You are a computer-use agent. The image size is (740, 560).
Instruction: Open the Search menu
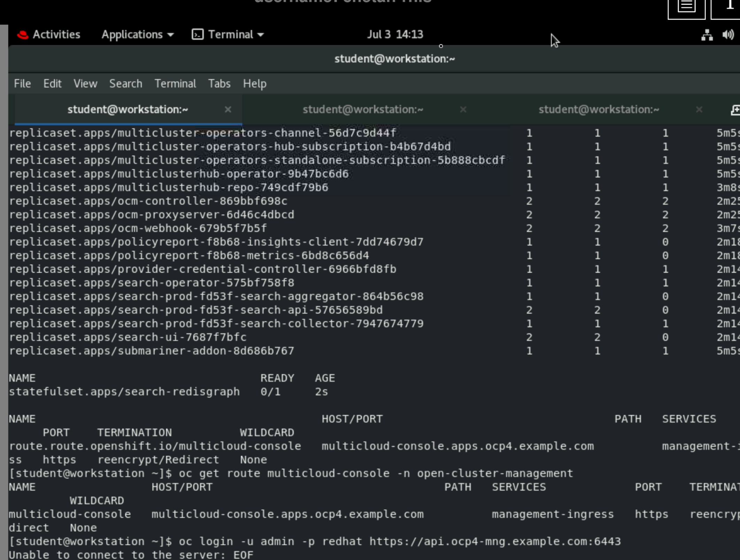tap(125, 84)
